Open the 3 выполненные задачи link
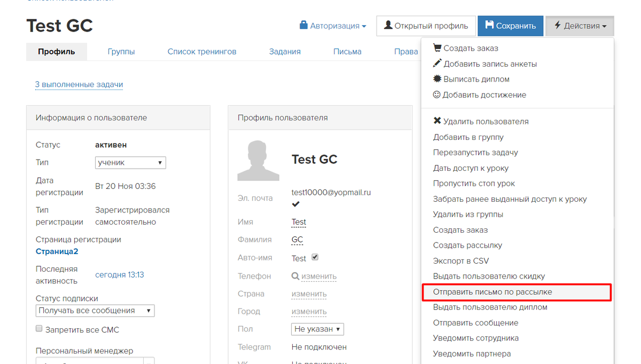The height and width of the screenshot is (364, 641). point(79,84)
